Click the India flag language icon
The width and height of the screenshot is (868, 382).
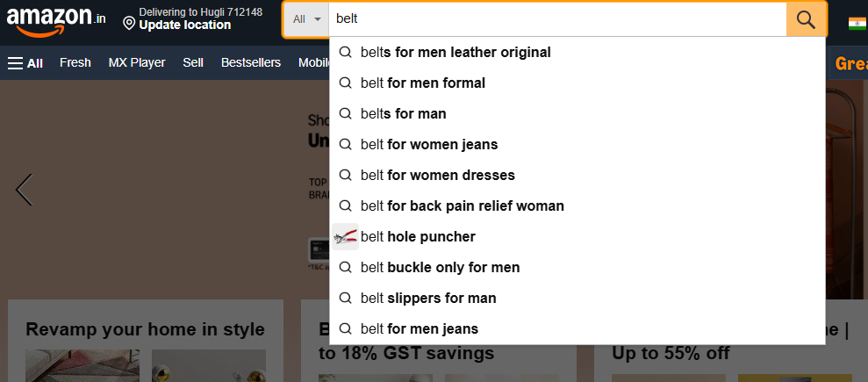pyautogui.click(x=857, y=24)
